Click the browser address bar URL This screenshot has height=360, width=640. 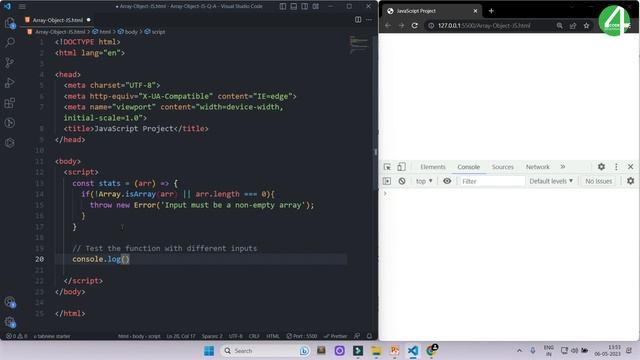(x=484, y=25)
